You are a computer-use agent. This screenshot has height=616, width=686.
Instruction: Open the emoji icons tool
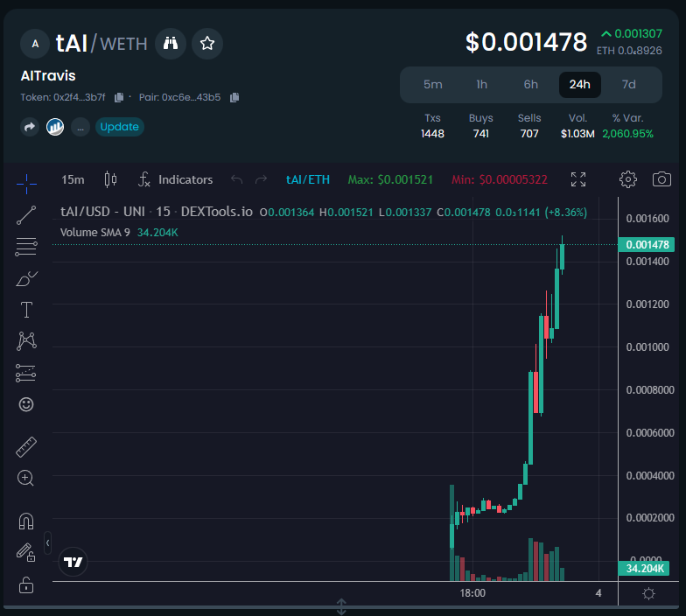coord(26,404)
